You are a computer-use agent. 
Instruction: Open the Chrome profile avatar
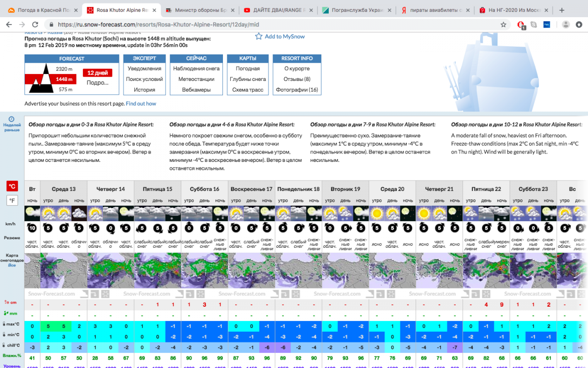click(565, 24)
